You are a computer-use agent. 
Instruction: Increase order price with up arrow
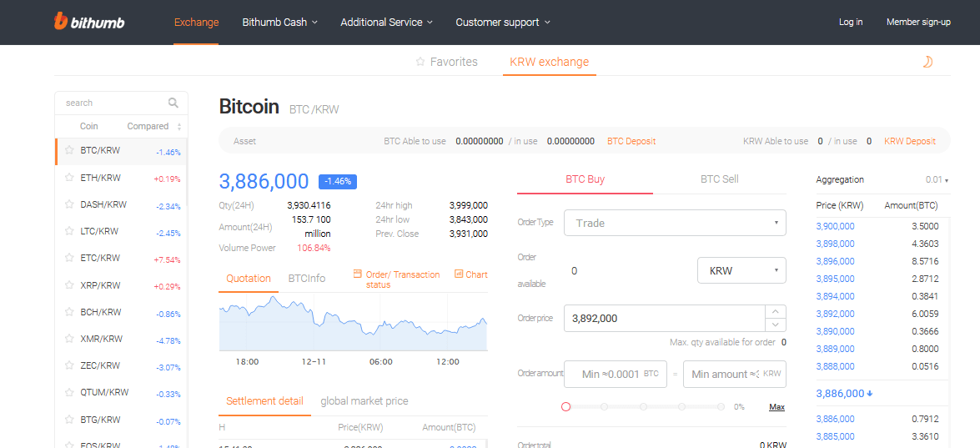776,311
